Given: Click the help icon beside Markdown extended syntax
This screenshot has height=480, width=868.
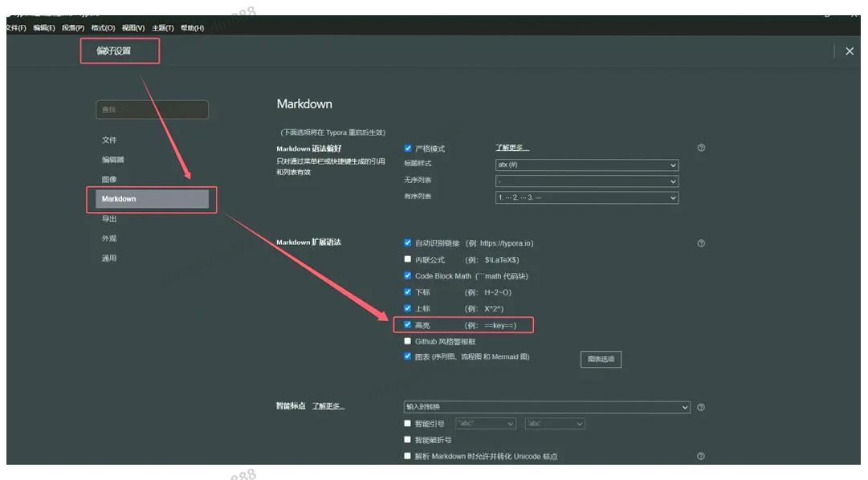Looking at the screenshot, I should [x=701, y=243].
